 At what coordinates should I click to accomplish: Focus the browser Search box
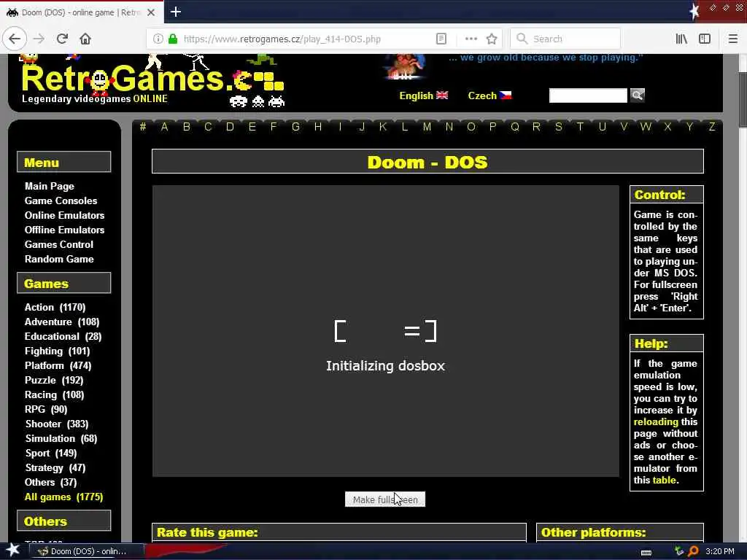565,39
